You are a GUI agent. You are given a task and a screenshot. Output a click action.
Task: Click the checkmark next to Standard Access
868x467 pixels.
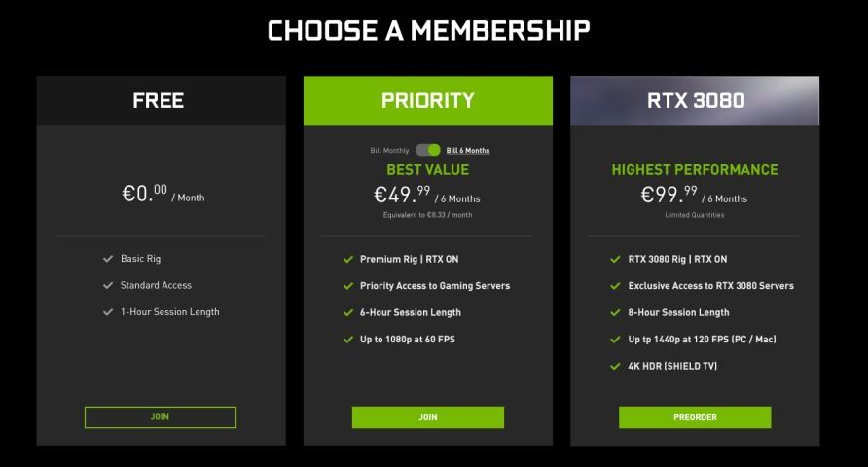[x=108, y=285]
